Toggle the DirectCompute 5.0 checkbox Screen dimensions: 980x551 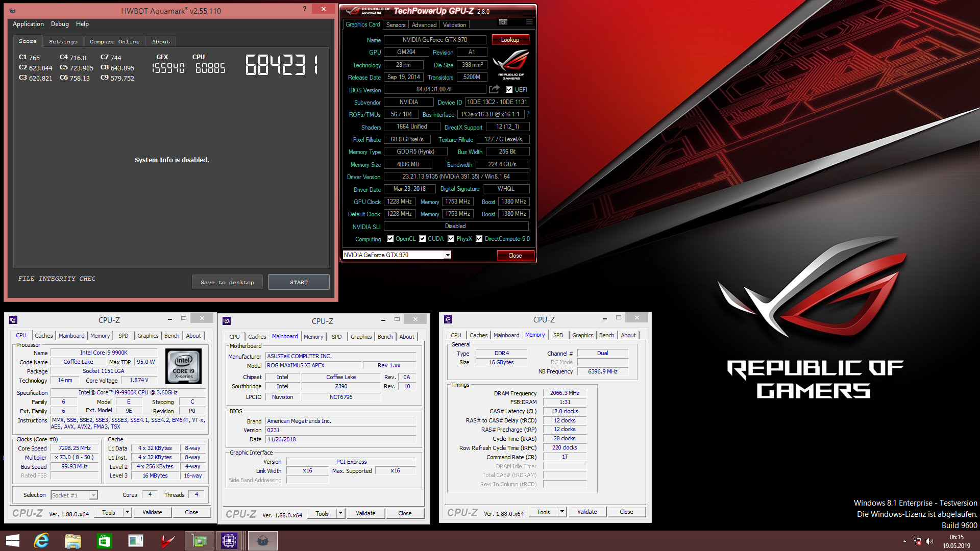click(x=479, y=239)
